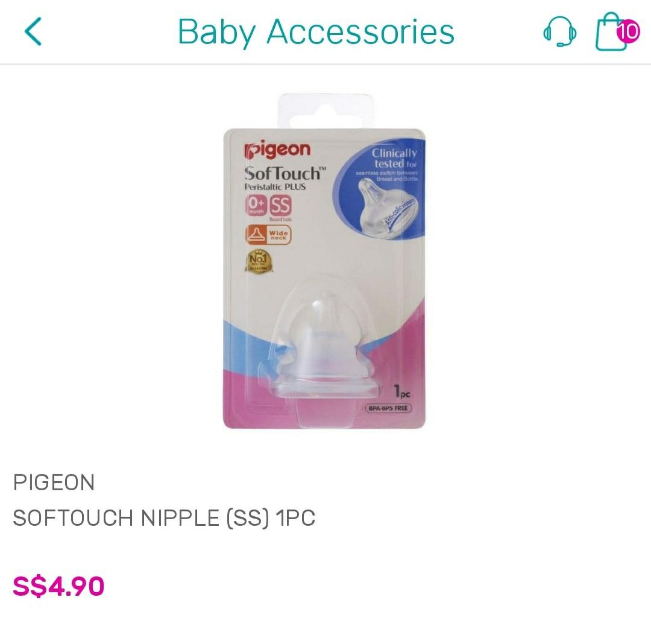The image size is (651, 644).
Task: Tap the gold No.1 in Japan seal
Action: pos(258,262)
